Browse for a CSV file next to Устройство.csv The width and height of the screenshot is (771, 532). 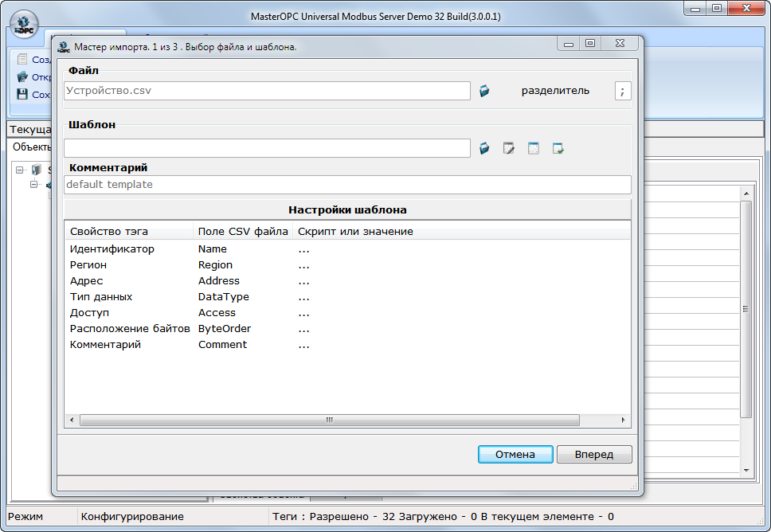pyautogui.click(x=484, y=91)
